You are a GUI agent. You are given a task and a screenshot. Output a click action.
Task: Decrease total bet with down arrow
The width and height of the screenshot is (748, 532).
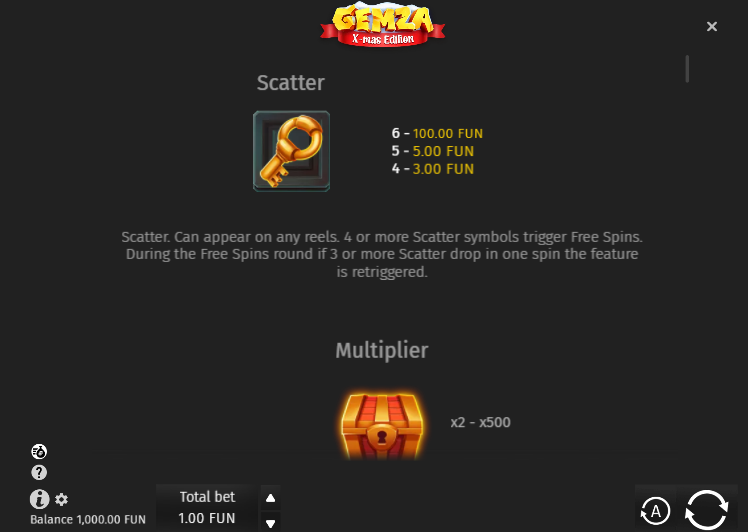(270, 522)
